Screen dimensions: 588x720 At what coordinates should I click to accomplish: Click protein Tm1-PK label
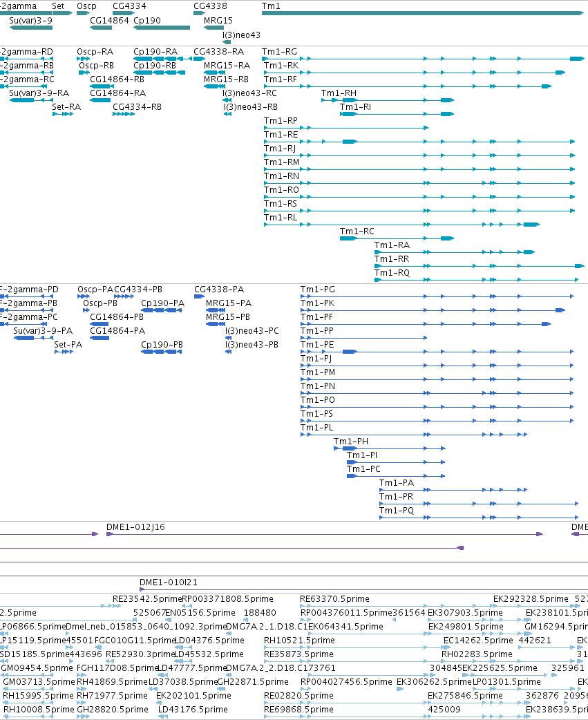(x=318, y=303)
